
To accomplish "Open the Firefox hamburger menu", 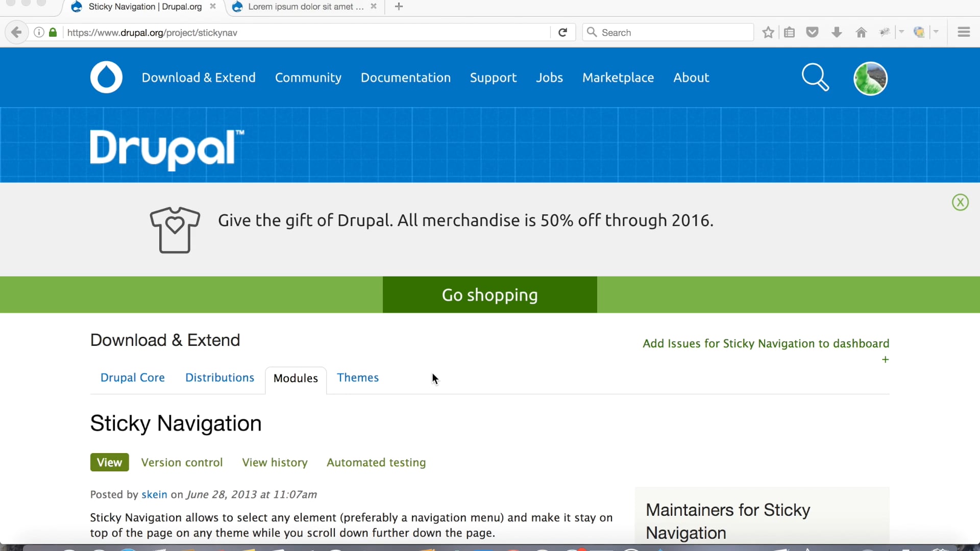I will point(964,32).
